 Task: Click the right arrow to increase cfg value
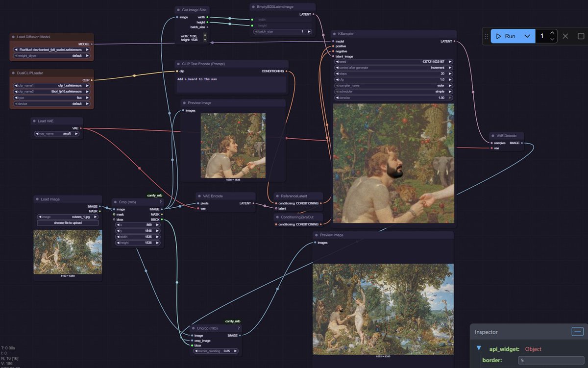tap(450, 79)
